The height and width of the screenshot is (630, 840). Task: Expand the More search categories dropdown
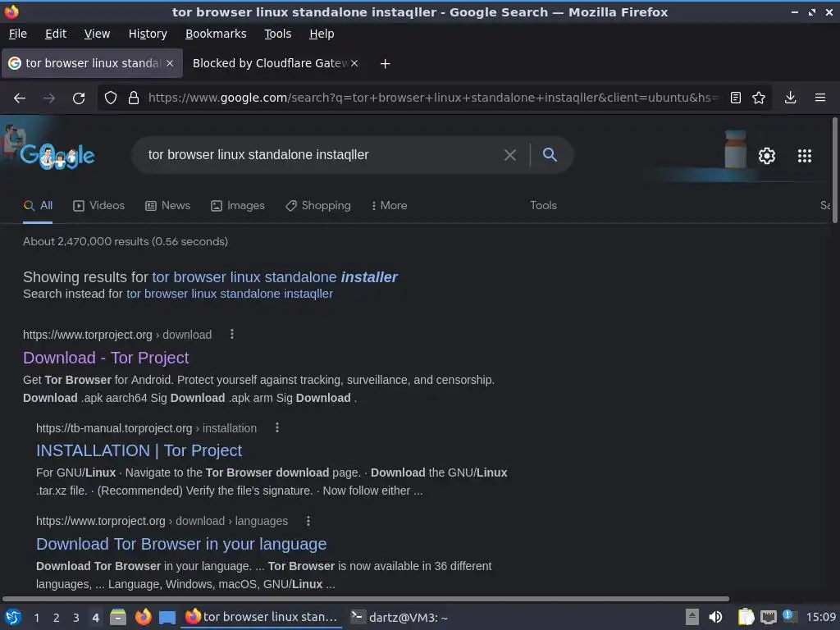pyautogui.click(x=390, y=206)
